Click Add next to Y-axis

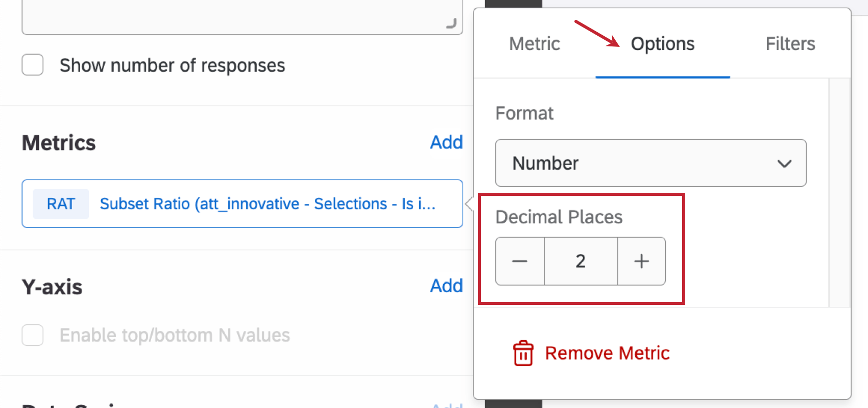[x=446, y=286]
